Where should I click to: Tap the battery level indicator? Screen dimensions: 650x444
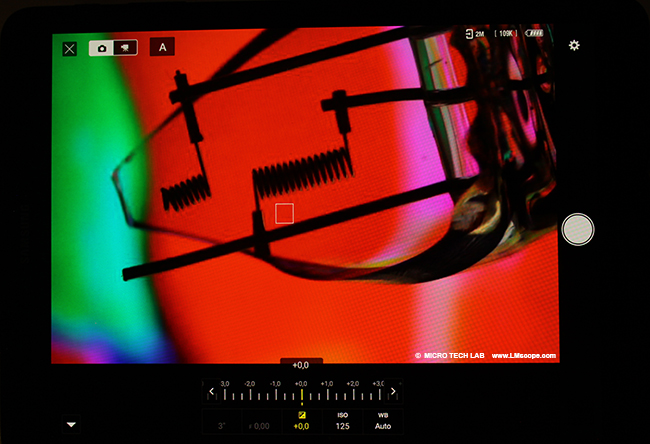coord(536,35)
